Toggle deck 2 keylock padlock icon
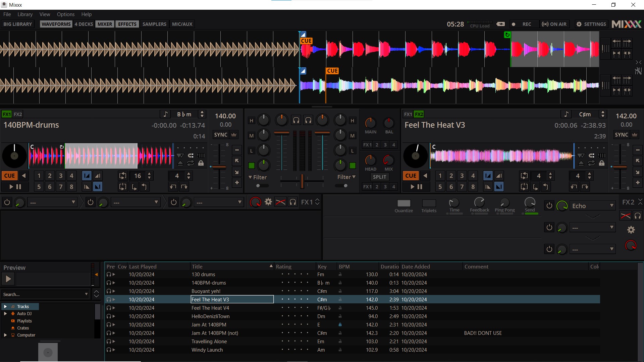 point(602,163)
